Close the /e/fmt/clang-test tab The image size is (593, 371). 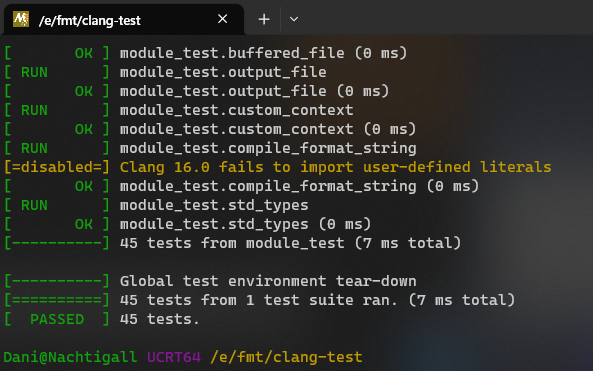coord(223,19)
